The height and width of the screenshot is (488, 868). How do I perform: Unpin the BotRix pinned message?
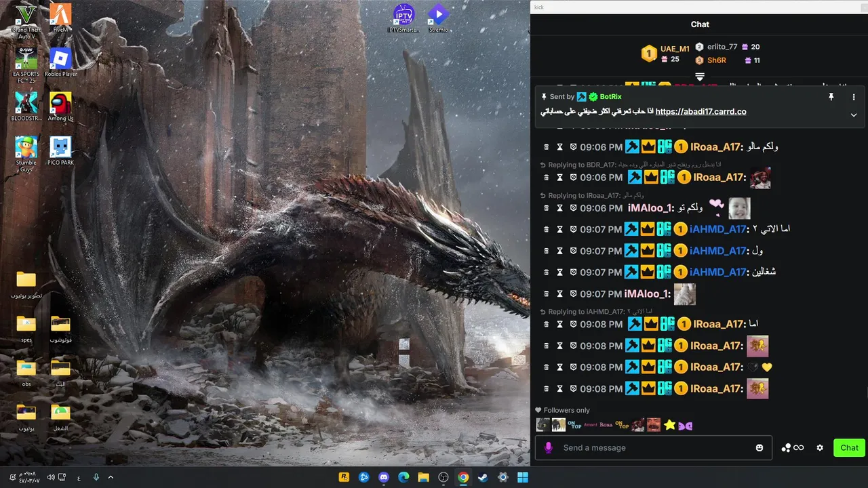pos(831,97)
